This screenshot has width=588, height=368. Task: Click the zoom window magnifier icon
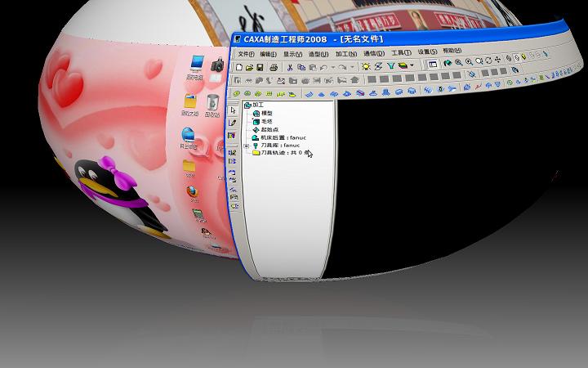(459, 62)
